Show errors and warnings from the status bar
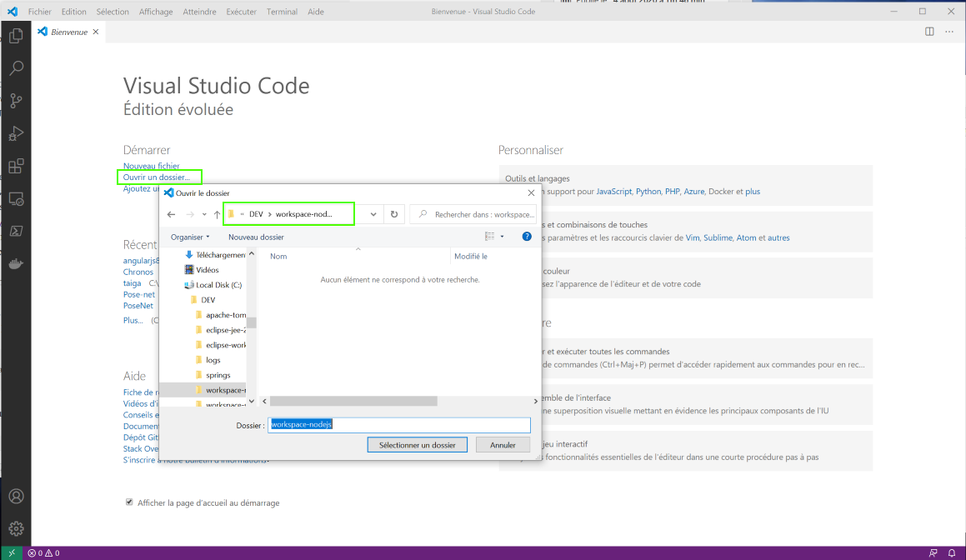Screen dimensions: 966x560 (x=43, y=553)
